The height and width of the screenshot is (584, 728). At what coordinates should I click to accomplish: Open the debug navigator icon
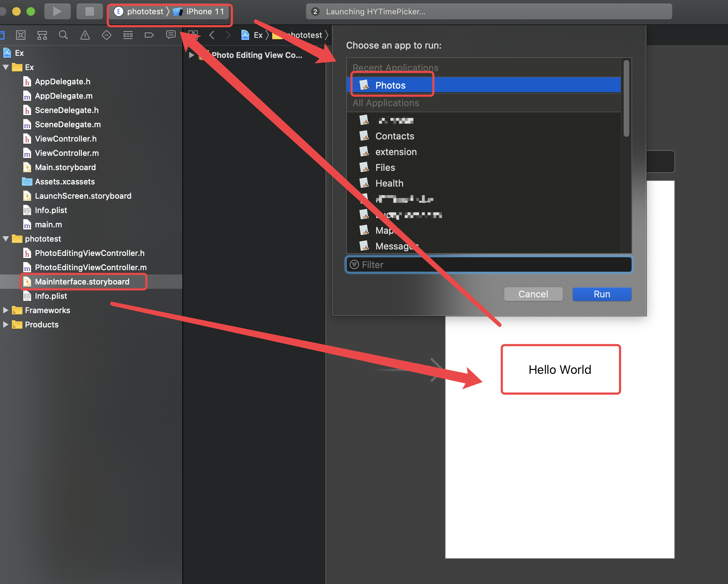point(128,35)
